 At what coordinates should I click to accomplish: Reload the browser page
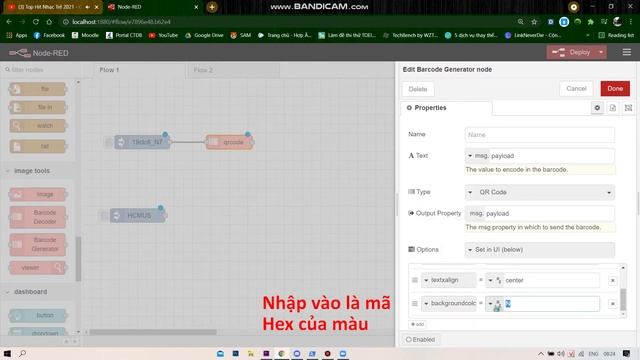(36, 22)
